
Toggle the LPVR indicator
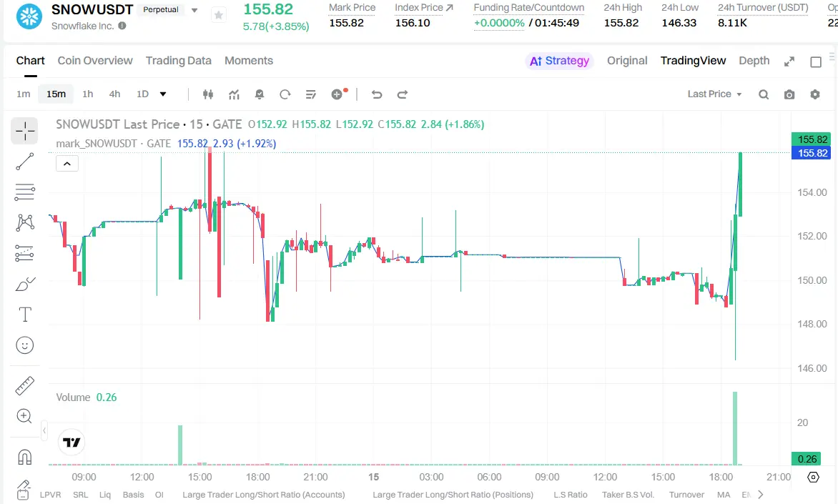(x=50, y=495)
